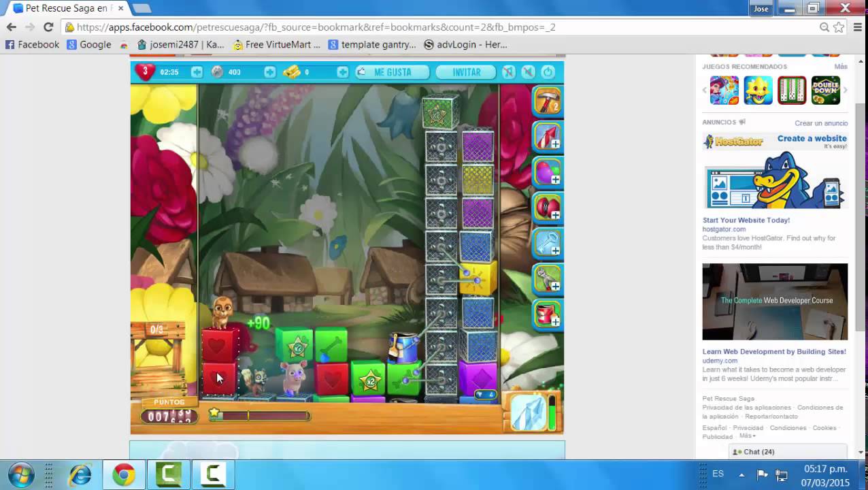Click the Chrome taskbar icon
The image size is (868, 490).
tap(124, 474)
